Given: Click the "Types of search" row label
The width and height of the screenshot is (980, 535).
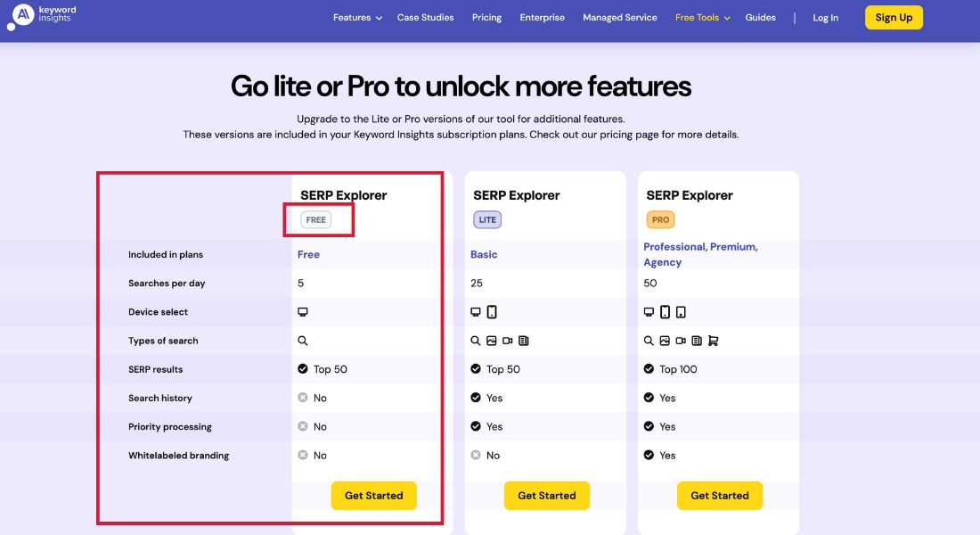Looking at the screenshot, I should tap(163, 341).
